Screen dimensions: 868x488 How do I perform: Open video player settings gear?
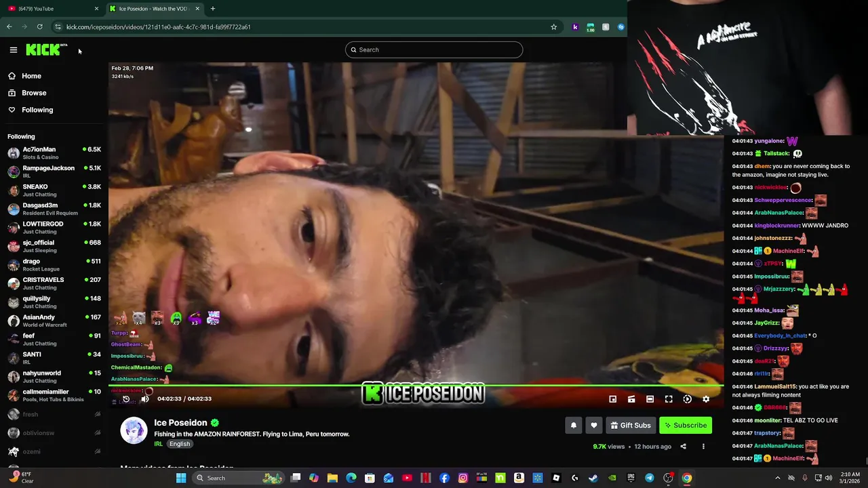706,399
